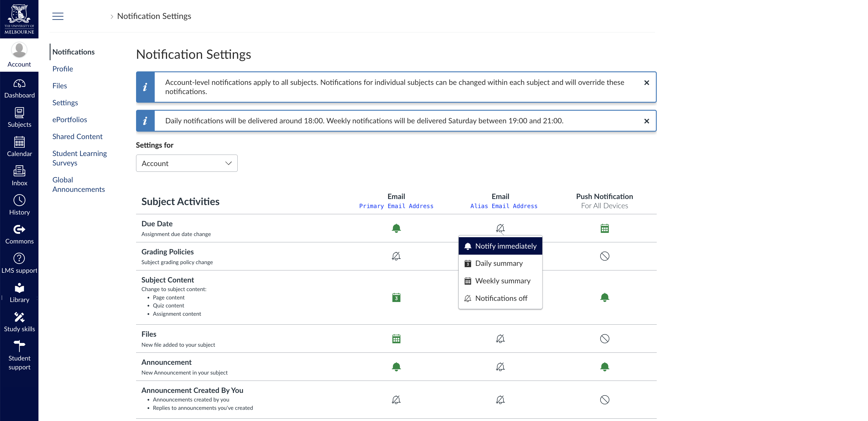Viewport: 868px width, 421px height.
Task: Open Global Announcements link
Action: coord(79,184)
